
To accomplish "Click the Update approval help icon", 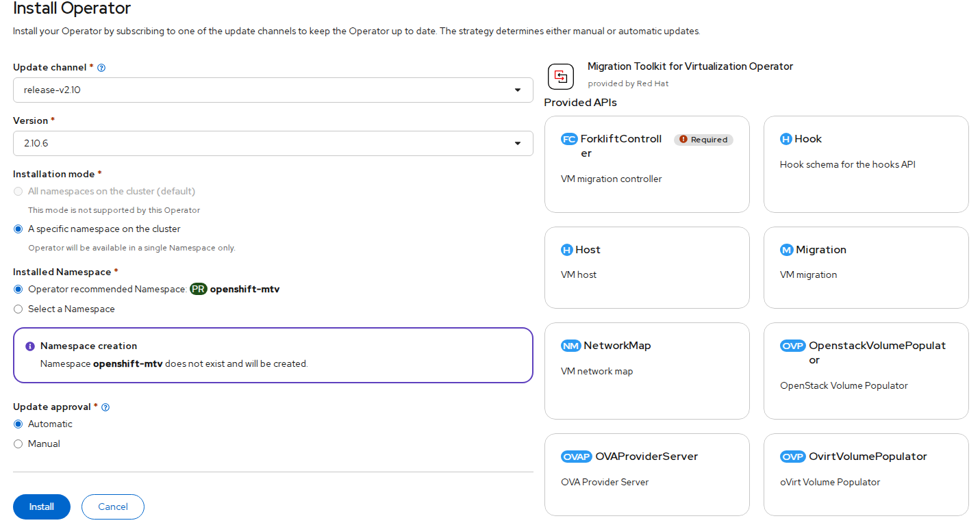I will pos(105,407).
